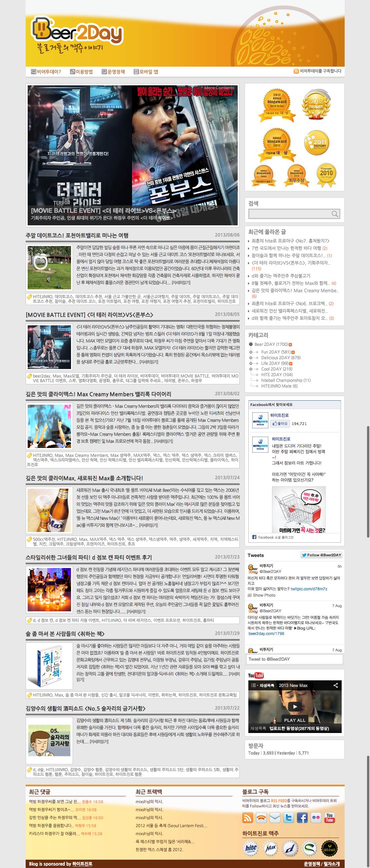Click PLAY ALL on the YouTube playlist
The image size is (370, 868).
point(294,720)
